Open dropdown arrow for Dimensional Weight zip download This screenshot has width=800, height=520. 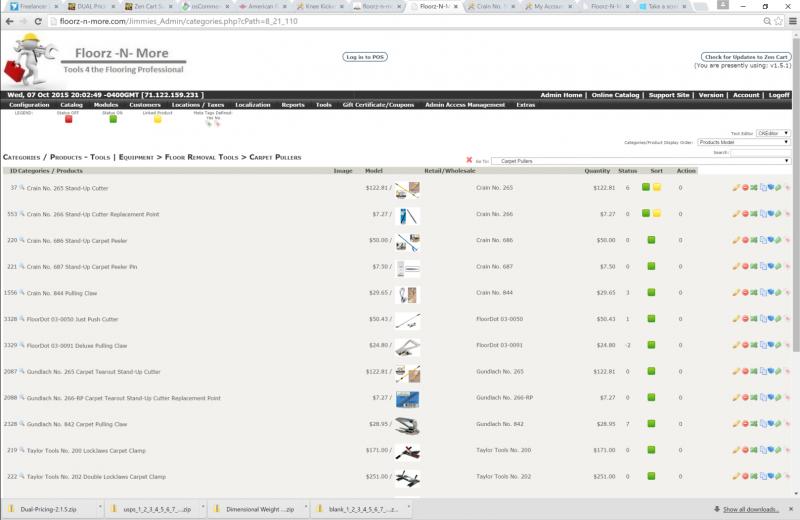coord(306,508)
